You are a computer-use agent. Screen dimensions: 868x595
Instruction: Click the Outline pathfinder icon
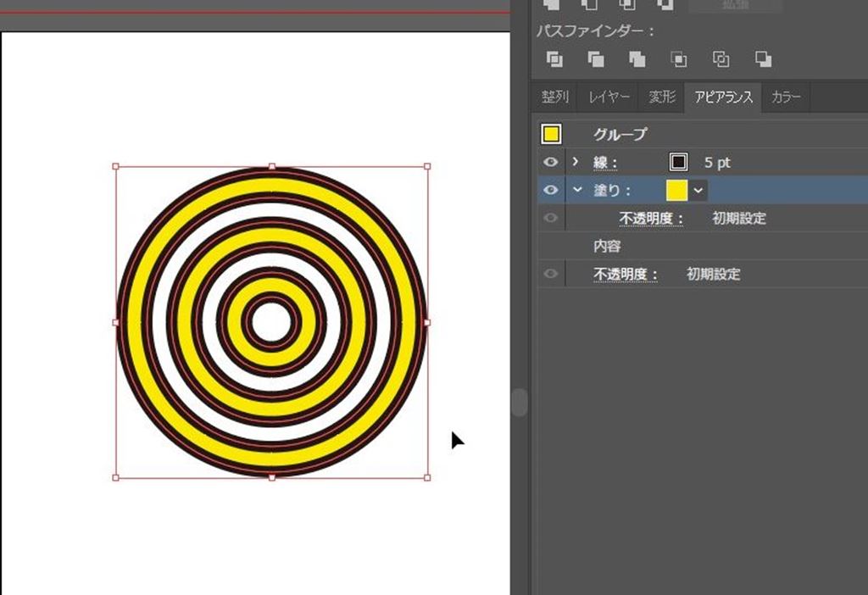[x=721, y=59]
